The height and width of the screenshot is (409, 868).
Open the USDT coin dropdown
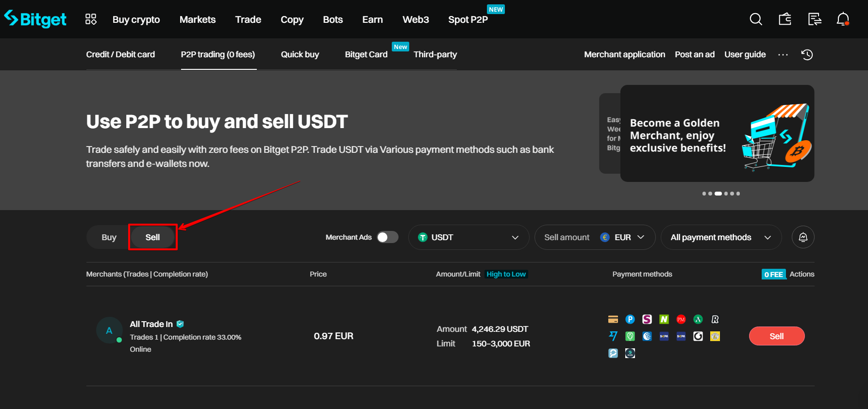pyautogui.click(x=468, y=237)
